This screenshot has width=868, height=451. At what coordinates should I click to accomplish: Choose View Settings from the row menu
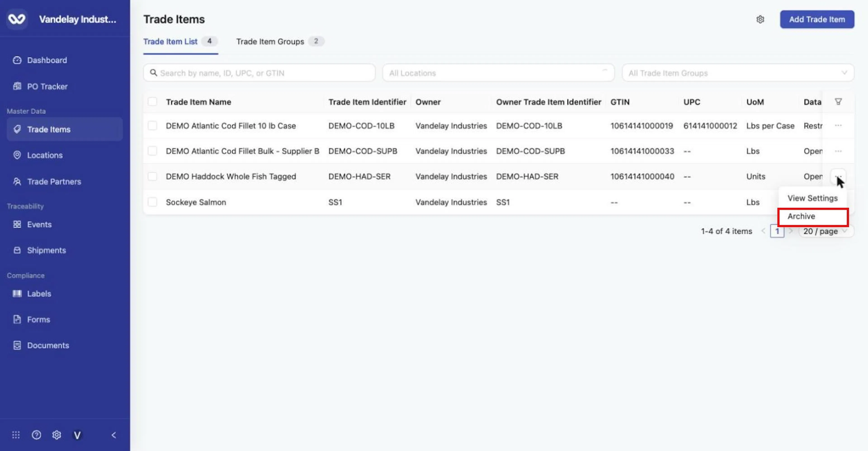[812, 198]
